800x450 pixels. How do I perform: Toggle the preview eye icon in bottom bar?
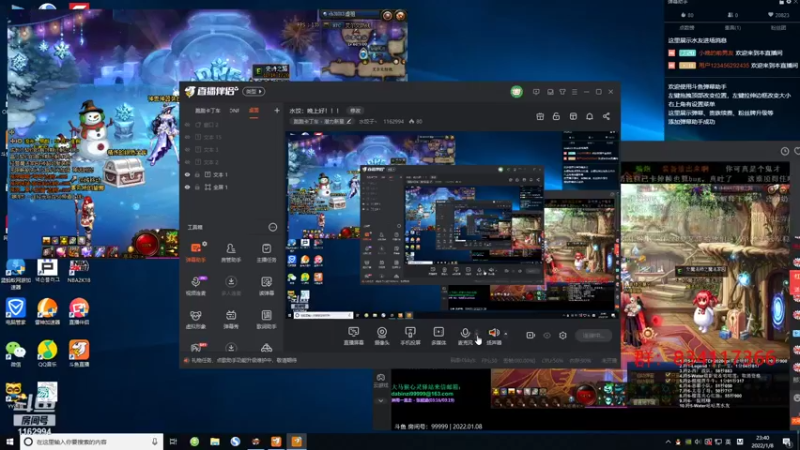(x=547, y=335)
